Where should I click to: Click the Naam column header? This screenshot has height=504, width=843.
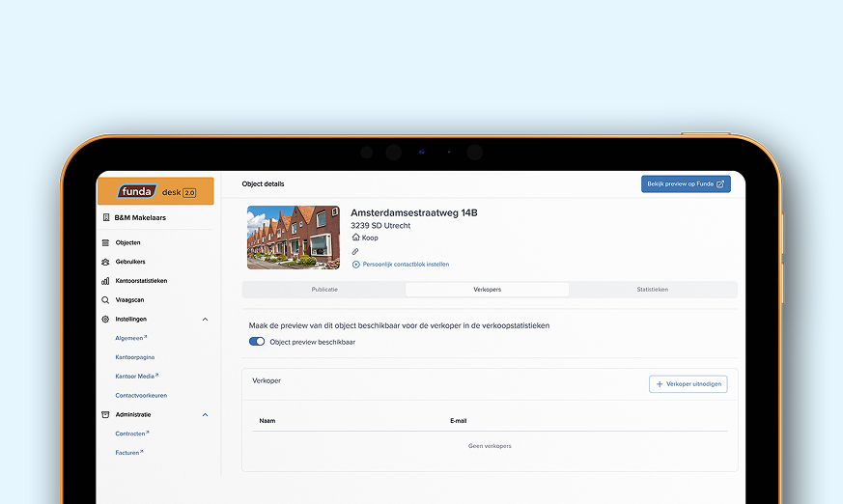(x=267, y=421)
